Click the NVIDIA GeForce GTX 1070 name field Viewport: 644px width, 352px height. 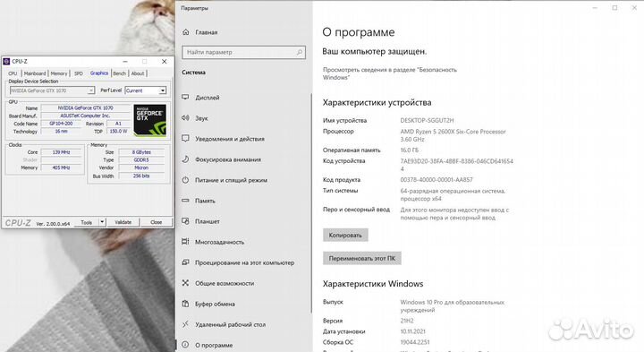86,107
